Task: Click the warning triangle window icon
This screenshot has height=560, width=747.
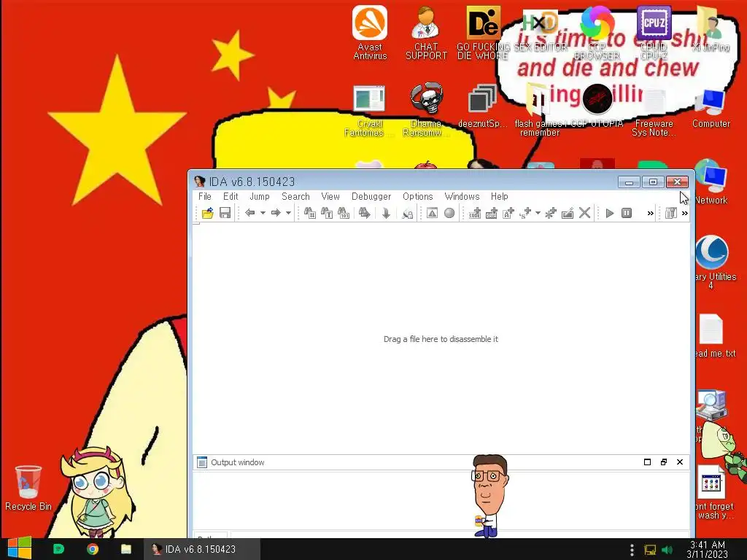Action: [x=432, y=213]
